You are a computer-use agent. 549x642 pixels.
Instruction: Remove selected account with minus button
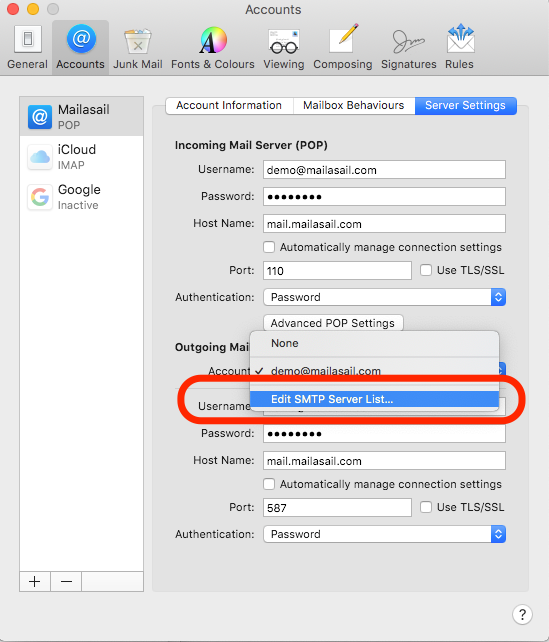66,581
